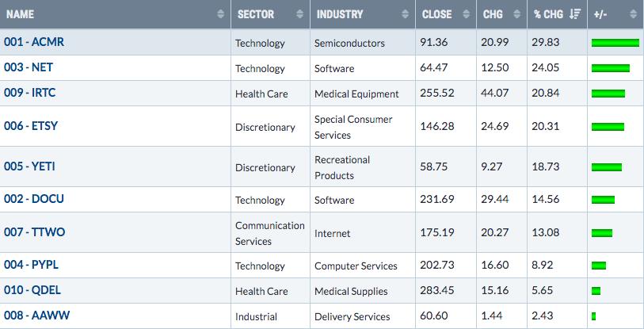Viewport: 644px width, 329px height.
Task: Toggle the % CHG descending sort icon
Action: pos(575,14)
